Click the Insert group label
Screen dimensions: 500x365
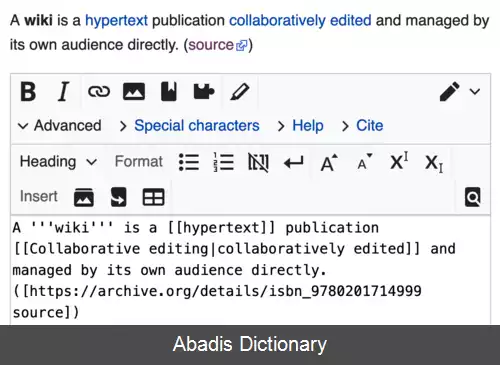pyautogui.click(x=39, y=196)
